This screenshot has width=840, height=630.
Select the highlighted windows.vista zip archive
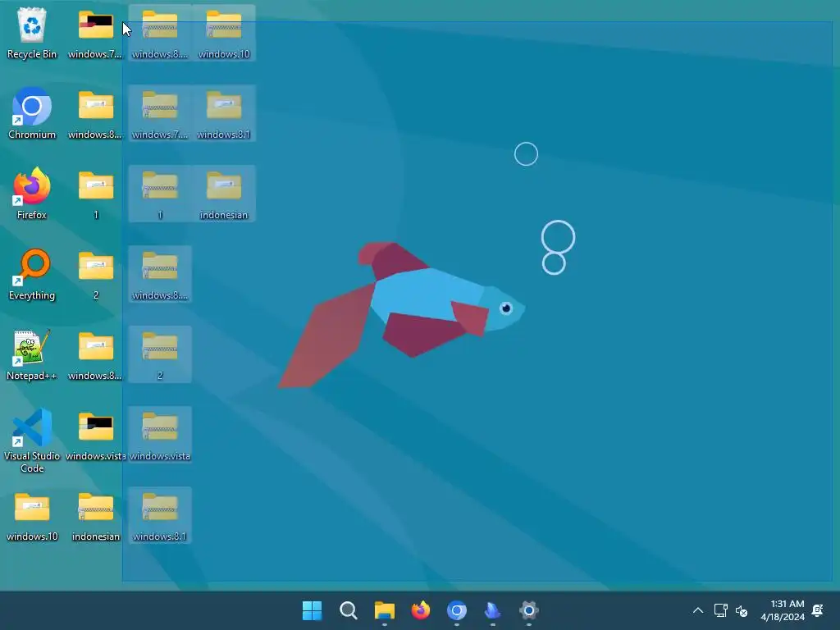point(160,435)
